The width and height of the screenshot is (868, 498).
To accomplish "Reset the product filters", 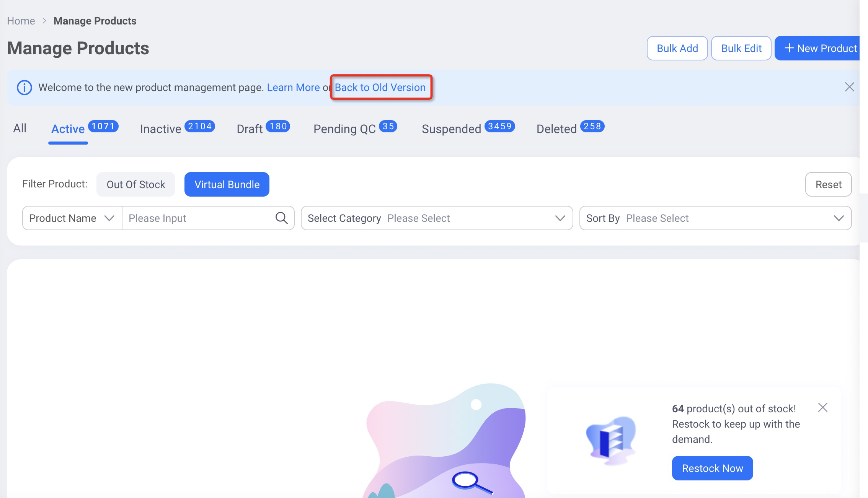I will (x=828, y=184).
